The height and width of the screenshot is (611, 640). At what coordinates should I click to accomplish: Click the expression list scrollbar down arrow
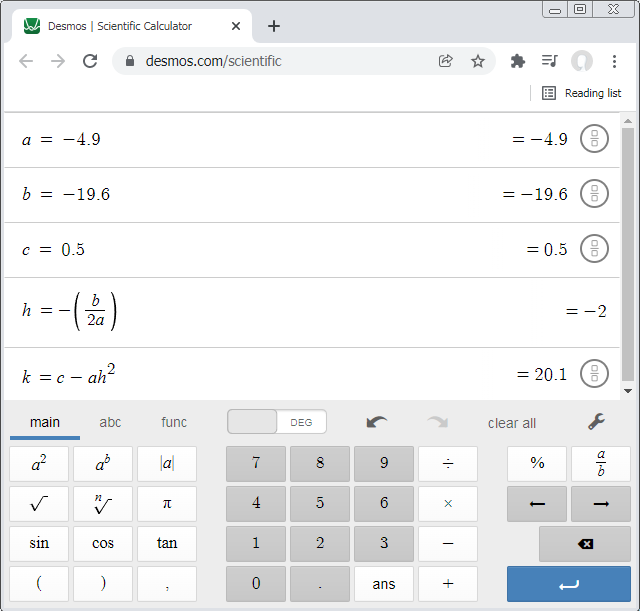pyautogui.click(x=628, y=391)
